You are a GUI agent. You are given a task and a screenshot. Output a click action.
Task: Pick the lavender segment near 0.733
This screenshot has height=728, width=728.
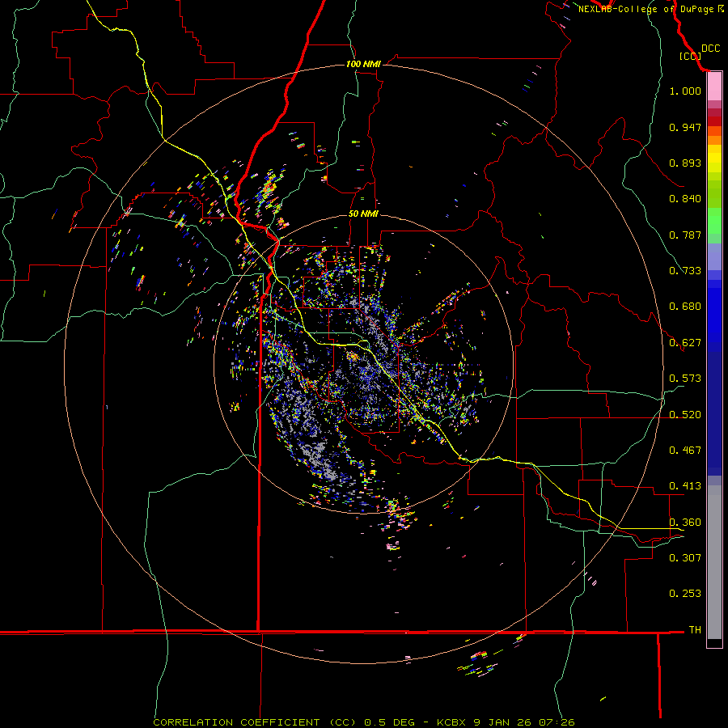pos(714,256)
